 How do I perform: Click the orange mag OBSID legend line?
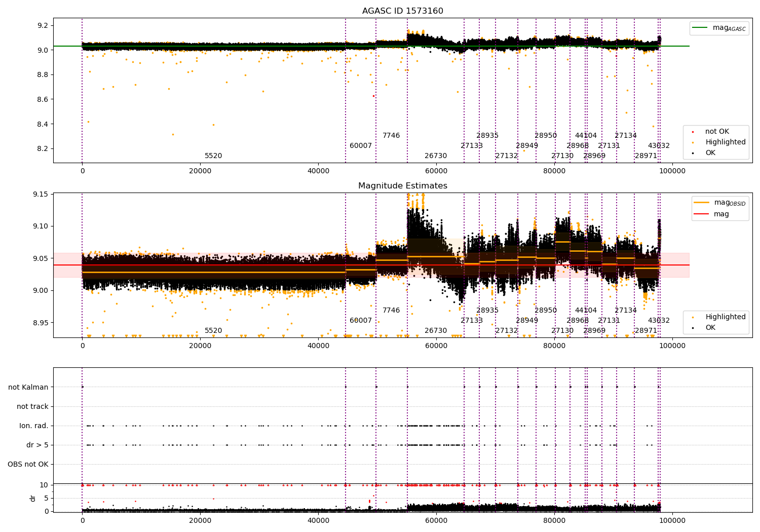coord(702,203)
